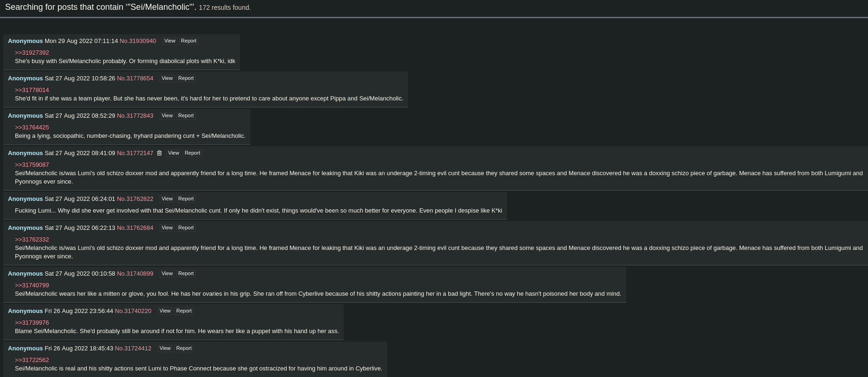Open quoted post link >>31740799

point(32,285)
